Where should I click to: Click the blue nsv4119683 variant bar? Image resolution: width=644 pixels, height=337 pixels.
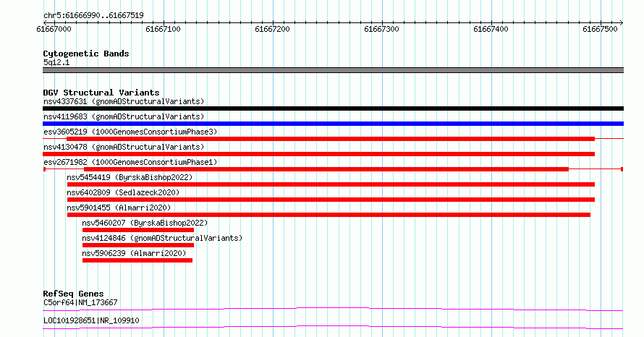pos(333,124)
